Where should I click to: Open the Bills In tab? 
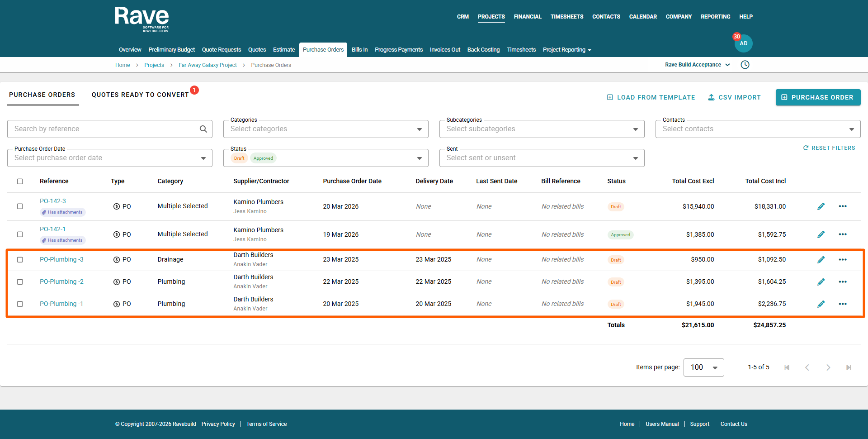(x=359, y=50)
